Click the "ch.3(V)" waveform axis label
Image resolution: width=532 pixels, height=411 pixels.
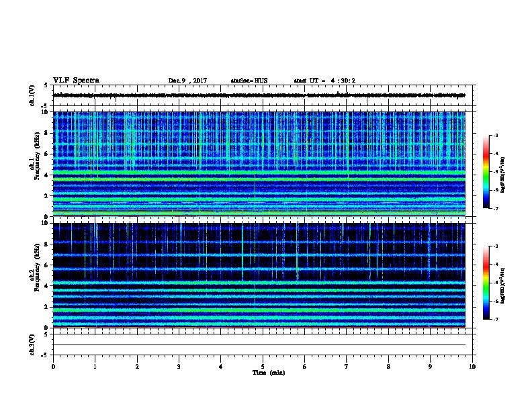(32, 345)
